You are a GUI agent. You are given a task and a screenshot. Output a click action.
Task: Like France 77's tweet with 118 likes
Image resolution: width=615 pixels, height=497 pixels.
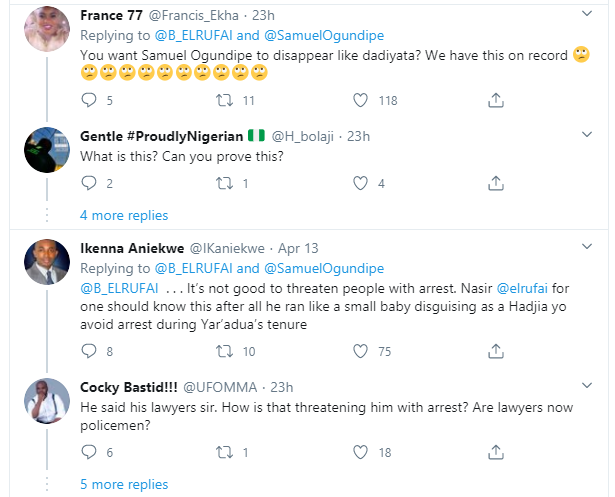click(361, 100)
